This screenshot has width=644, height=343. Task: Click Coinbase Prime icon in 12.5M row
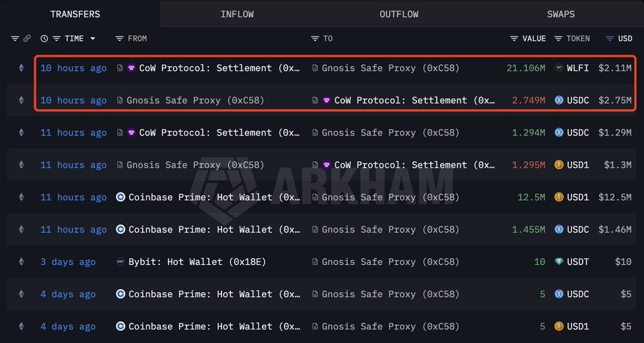click(120, 198)
